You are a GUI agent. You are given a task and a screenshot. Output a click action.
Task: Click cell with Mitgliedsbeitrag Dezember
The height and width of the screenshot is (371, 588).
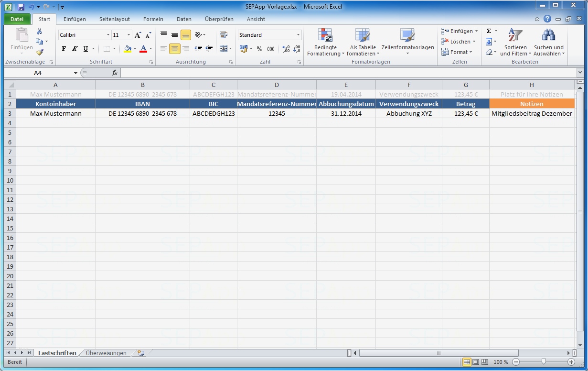click(532, 113)
